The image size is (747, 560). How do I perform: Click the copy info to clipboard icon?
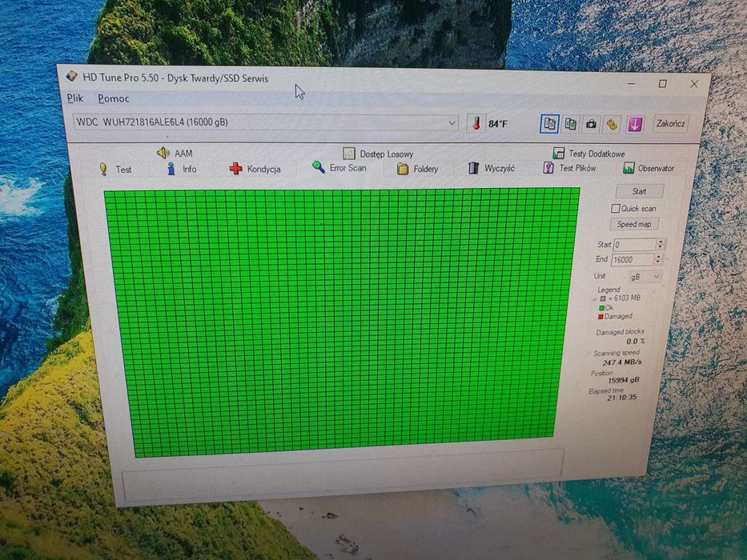[549, 124]
